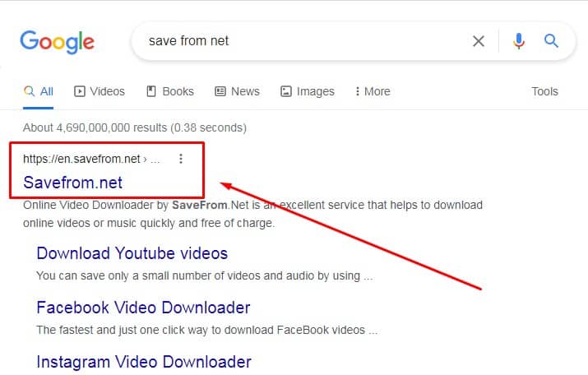Click the Images tab picture icon
Image resolution: width=588 pixels, height=375 pixels.
285,91
